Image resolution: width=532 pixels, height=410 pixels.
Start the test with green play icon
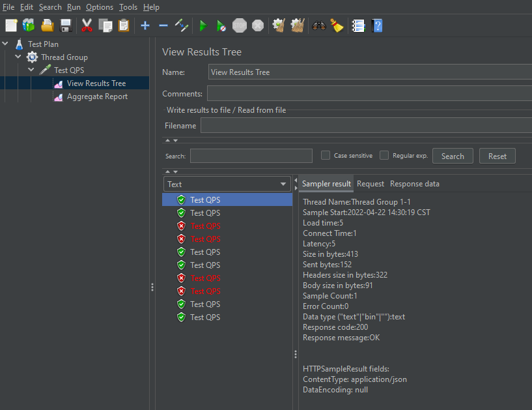(x=203, y=25)
